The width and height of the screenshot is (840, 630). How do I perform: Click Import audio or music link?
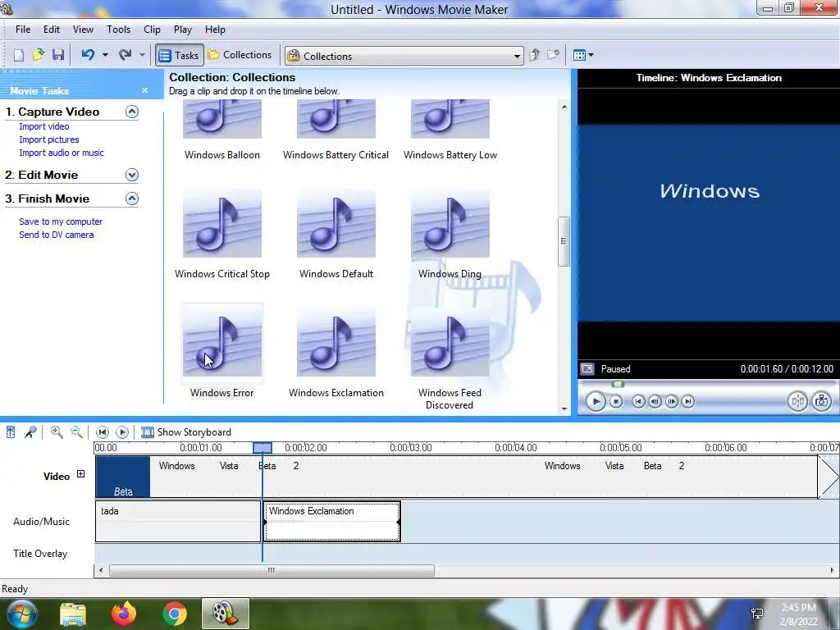(62, 153)
